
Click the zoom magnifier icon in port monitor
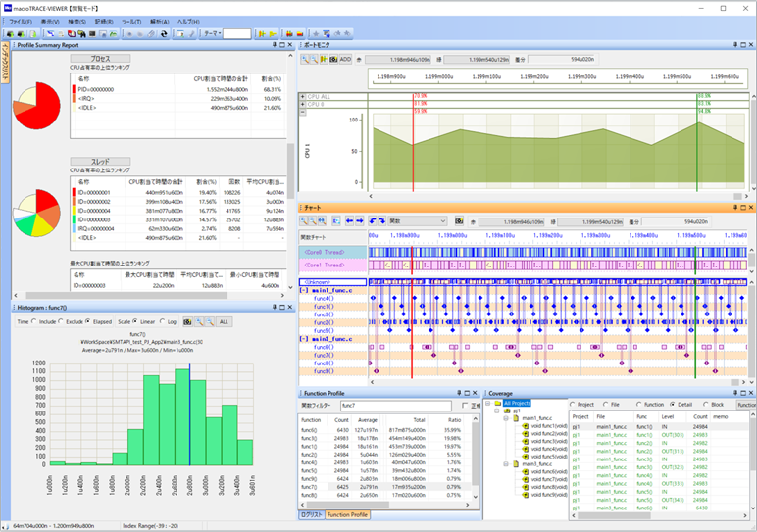click(x=305, y=60)
